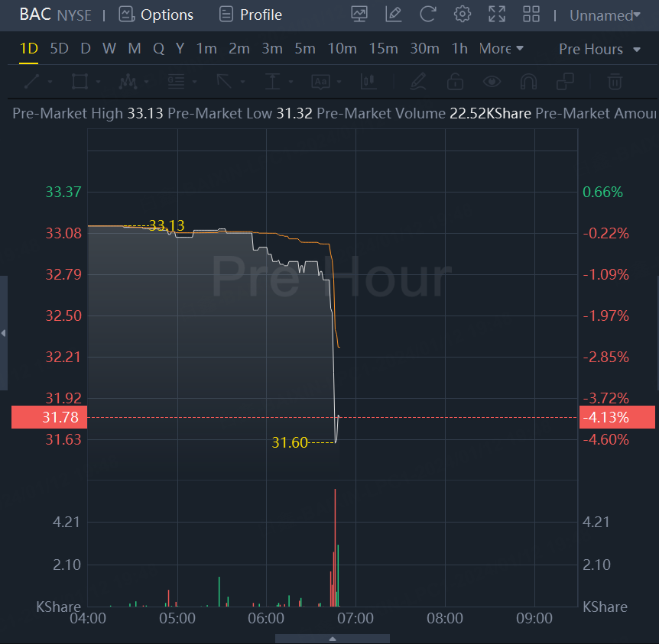Toggle the magnet snap mode
This screenshot has height=644, width=659.
(x=528, y=81)
